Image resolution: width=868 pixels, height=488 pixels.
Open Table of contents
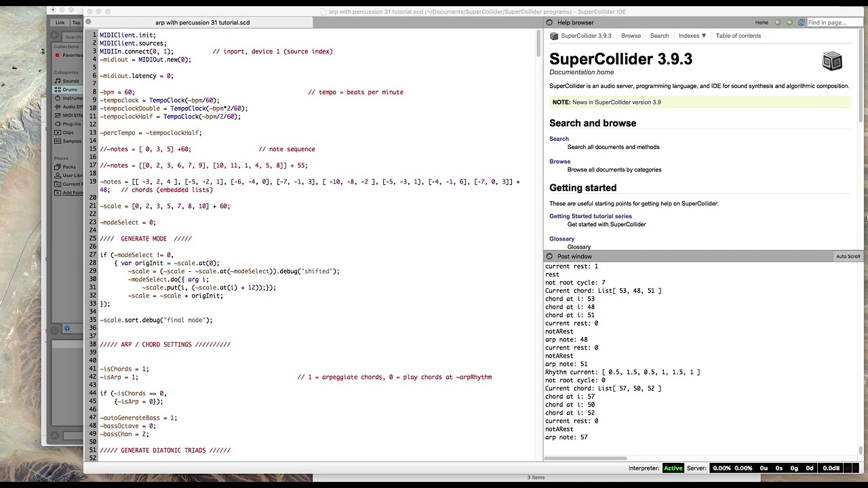[x=738, y=36]
